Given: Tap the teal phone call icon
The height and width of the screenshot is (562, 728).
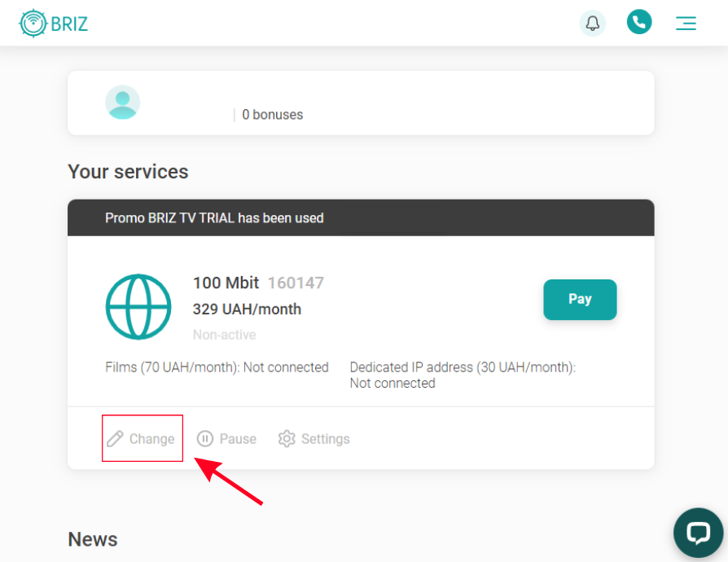Looking at the screenshot, I should (x=639, y=22).
